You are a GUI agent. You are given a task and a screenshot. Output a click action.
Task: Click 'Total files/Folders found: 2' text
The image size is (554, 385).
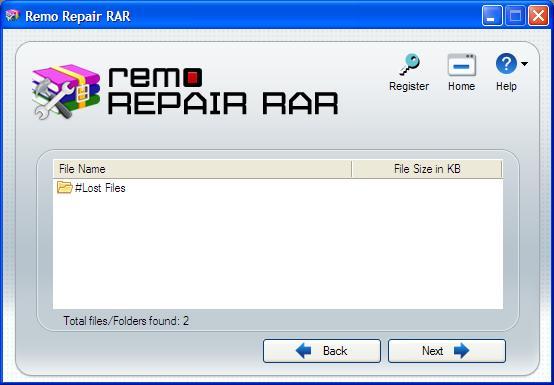tap(126, 321)
